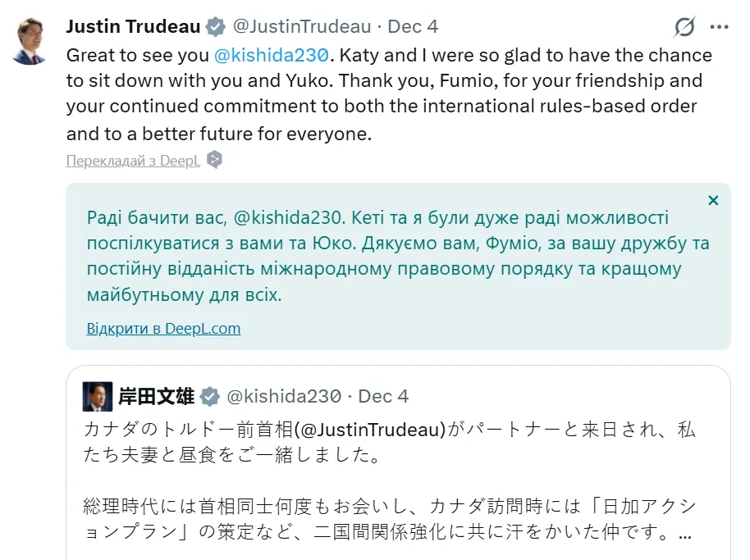This screenshot has width=750, height=560.
Task: Click the Grok explain icon
Action: [684, 27]
